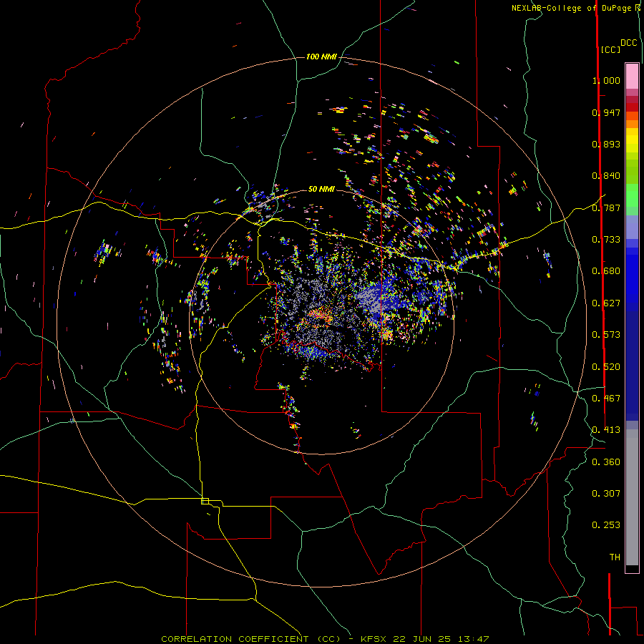Click the 100 NMI range ring label
Image resolution: width=644 pixels, height=644 pixels.
pos(321,57)
